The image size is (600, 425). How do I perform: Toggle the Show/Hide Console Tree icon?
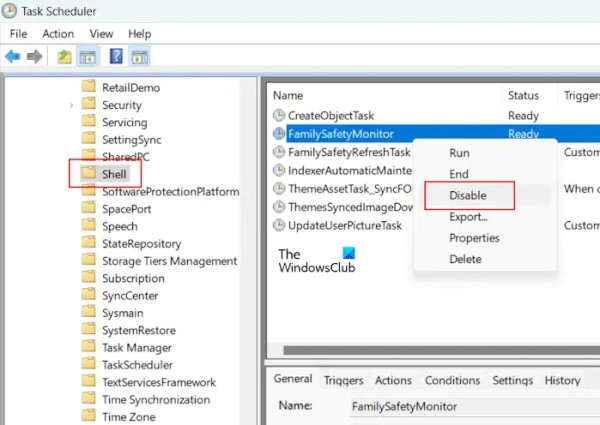pos(88,57)
